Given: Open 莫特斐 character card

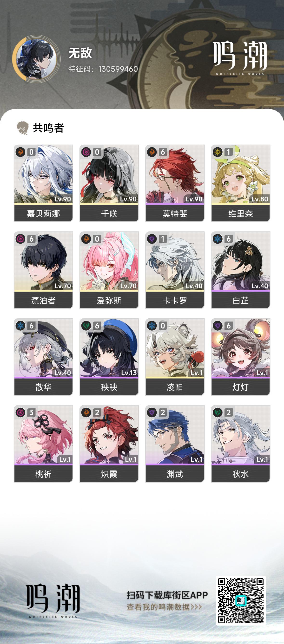Looking at the screenshot, I should click(x=175, y=183).
